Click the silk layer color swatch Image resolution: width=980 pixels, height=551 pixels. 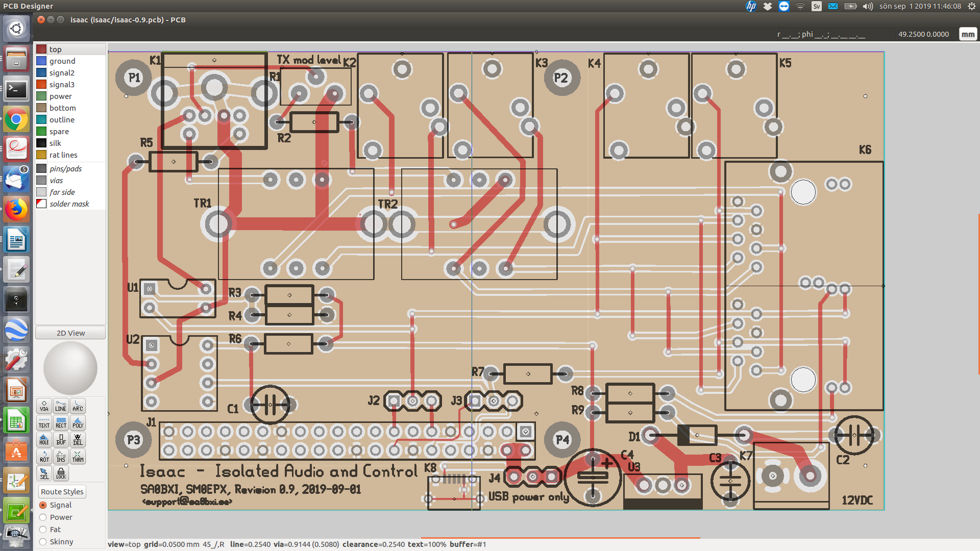pyautogui.click(x=41, y=143)
